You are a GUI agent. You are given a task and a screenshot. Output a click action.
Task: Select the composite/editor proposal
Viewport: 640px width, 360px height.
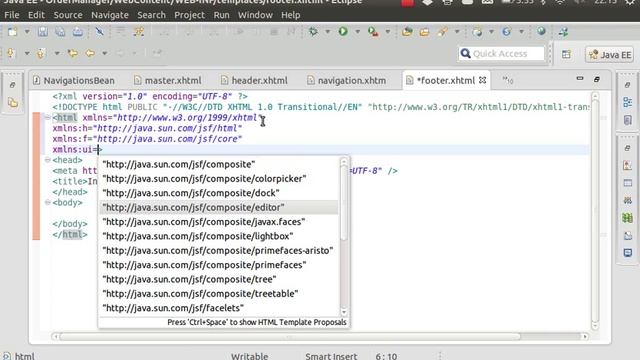point(218,207)
